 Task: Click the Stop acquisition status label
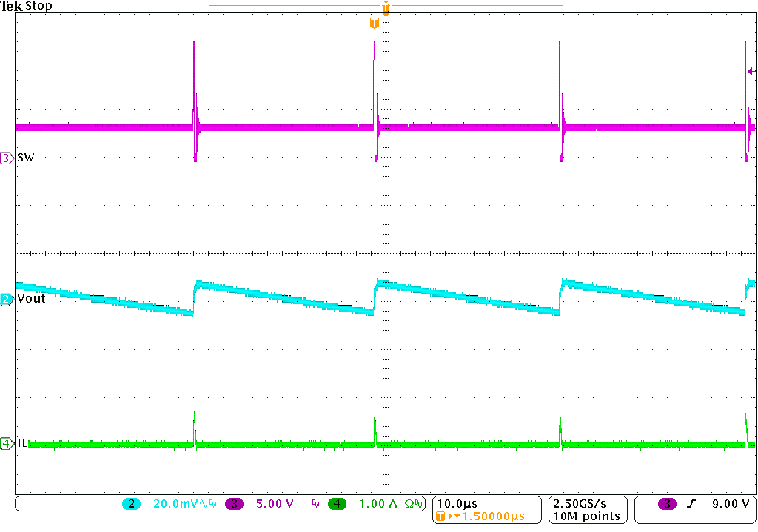pyautogui.click(x=39, y=6)
